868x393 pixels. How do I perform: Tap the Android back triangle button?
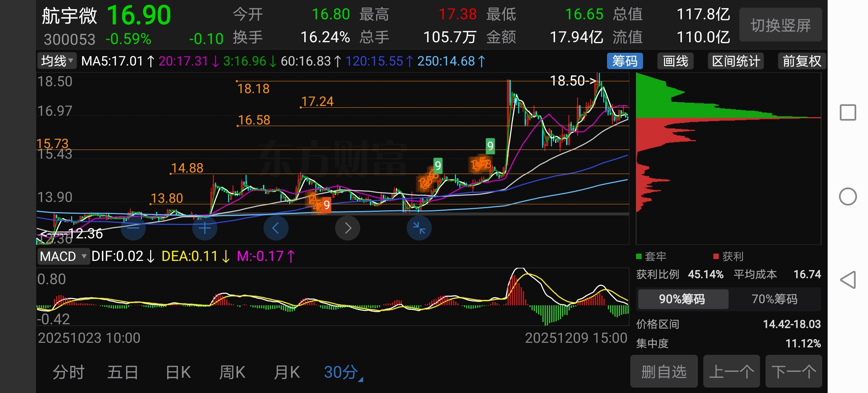pos(848,280)
